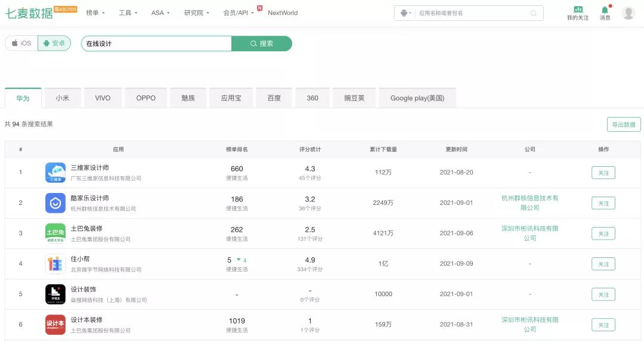Open 杭州群核信息技术有限公司 link in the 公司 column
644x342 pixels.
tap(530, 203)
